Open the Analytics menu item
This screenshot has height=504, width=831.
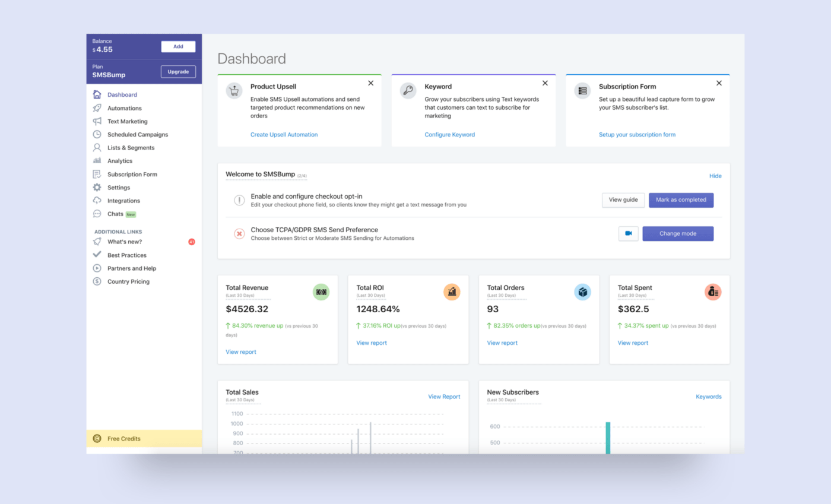coord(120,161)
